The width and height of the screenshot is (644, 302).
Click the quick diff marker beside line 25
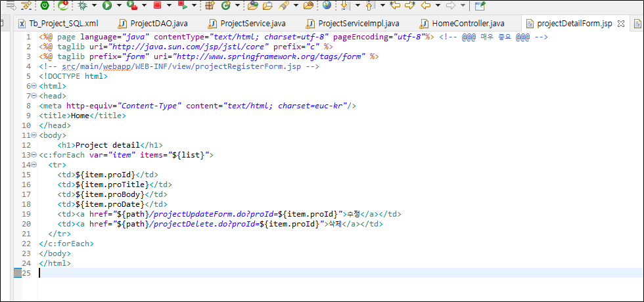coord(17,273)
